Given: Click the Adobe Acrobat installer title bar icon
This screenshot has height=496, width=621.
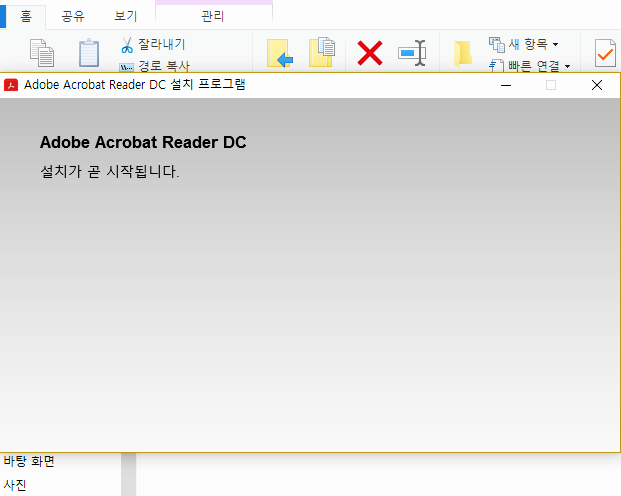Looking at the screenshot, I should point(11,85).
